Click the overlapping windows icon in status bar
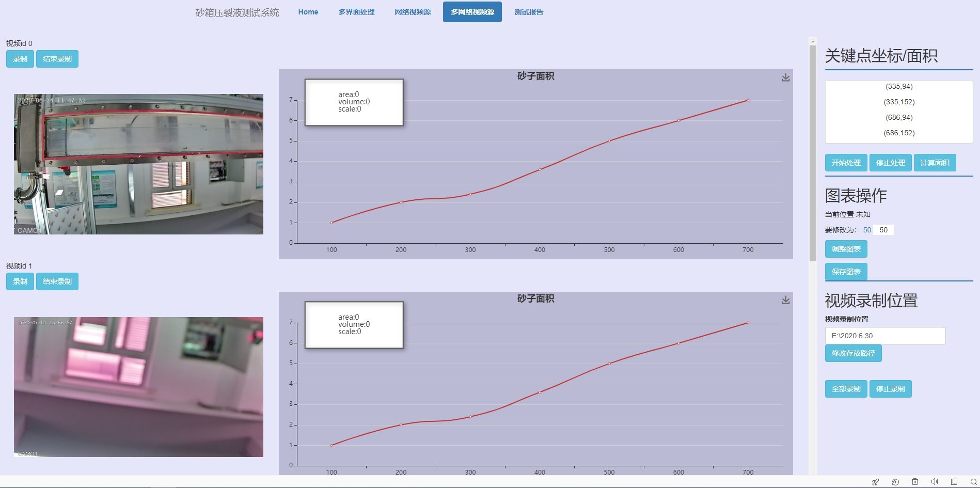This screenshot has height=488, width=980. point(954,482)
